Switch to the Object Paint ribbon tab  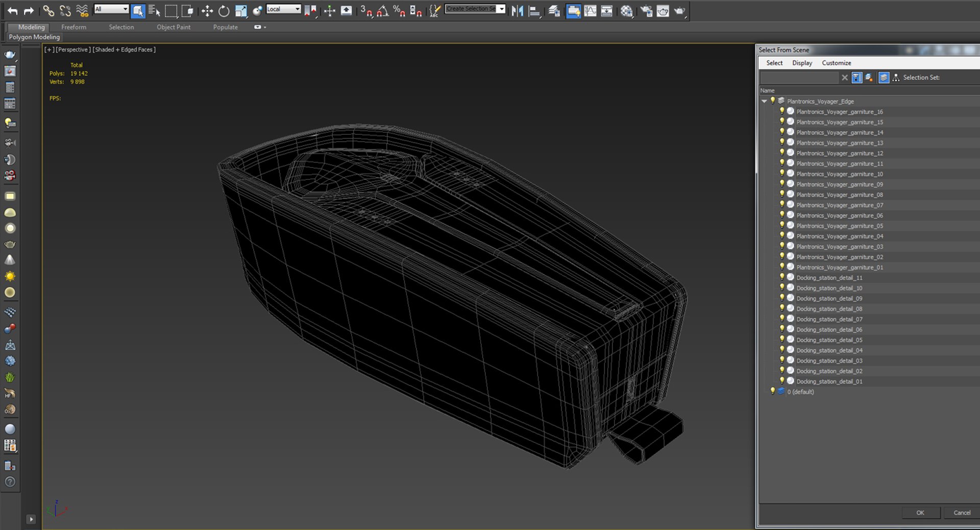tap(174, 27)
